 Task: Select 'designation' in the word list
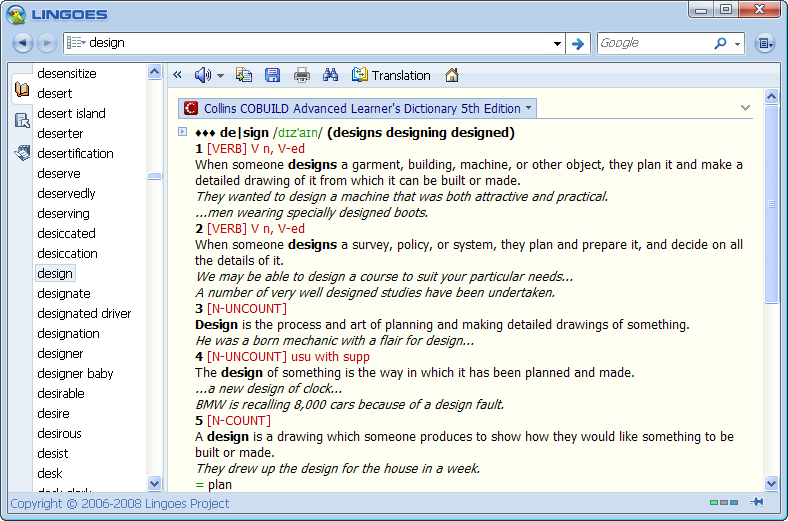tap(68, 334)
